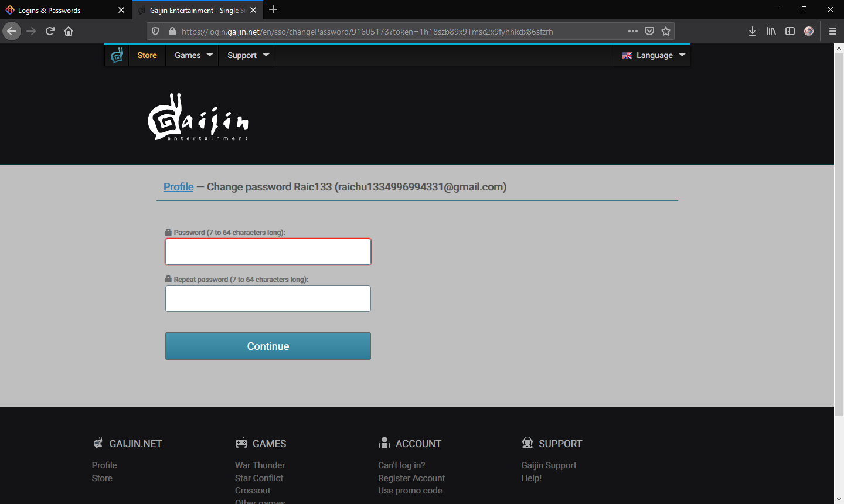Image resolution: width=844 pixels, height=504 pixels.
Task: Click the Help! footer link
Action: [531, 478]
